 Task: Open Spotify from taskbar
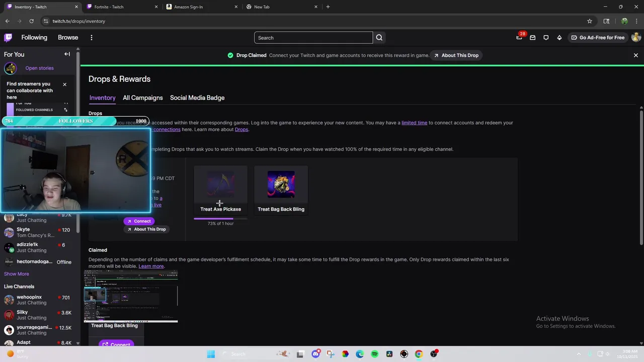pyautogui.click(x=374, y=354)
